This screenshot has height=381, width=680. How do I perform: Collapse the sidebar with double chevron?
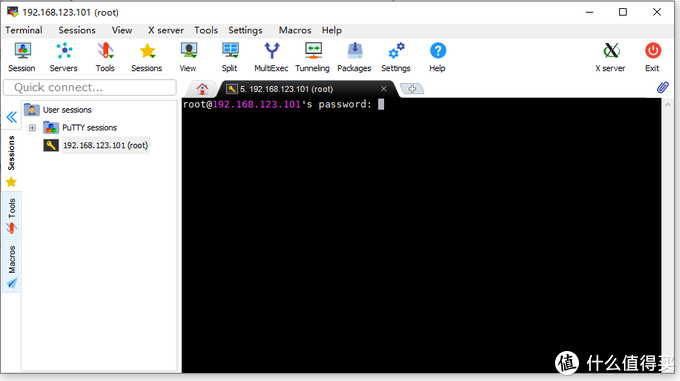coord(12,117)
